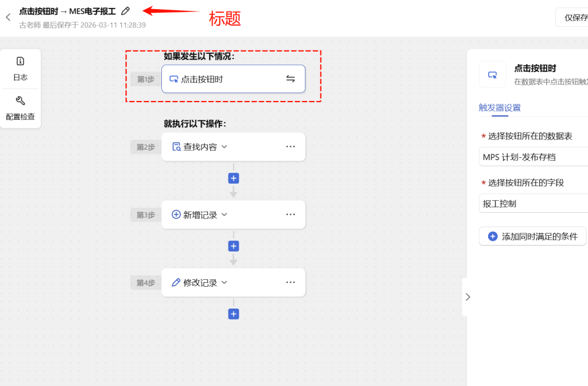Click the 查找内容 search icon
588x386 pixels.
click(x=176, y=147)
